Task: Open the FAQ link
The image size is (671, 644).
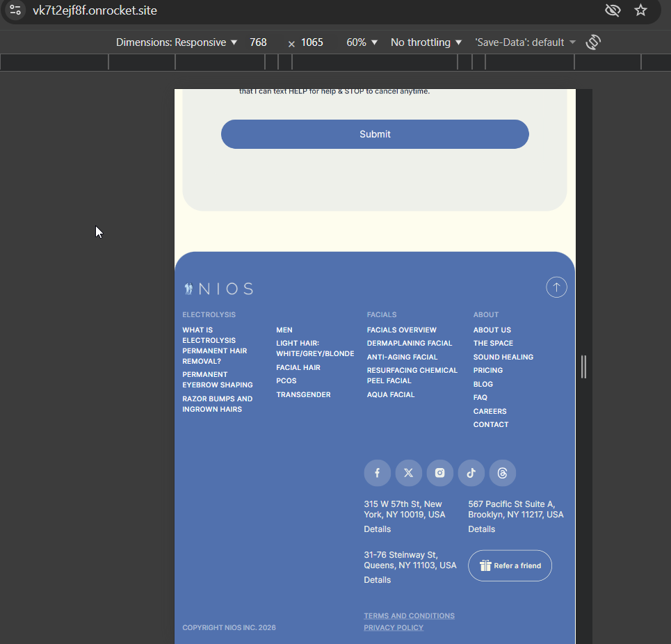Action: tap(480, 398)
